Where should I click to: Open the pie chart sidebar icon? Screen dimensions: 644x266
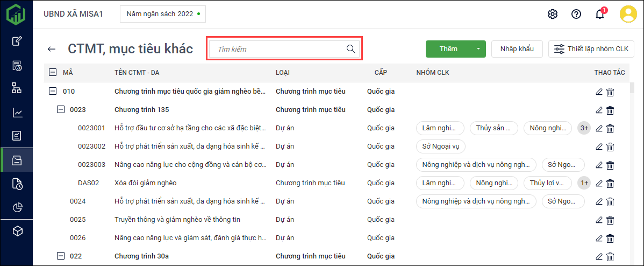tap(17, 207)
